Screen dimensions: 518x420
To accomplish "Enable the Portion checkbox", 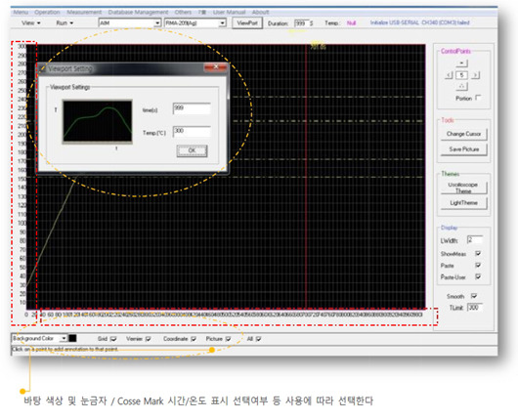I will [478, 98].
